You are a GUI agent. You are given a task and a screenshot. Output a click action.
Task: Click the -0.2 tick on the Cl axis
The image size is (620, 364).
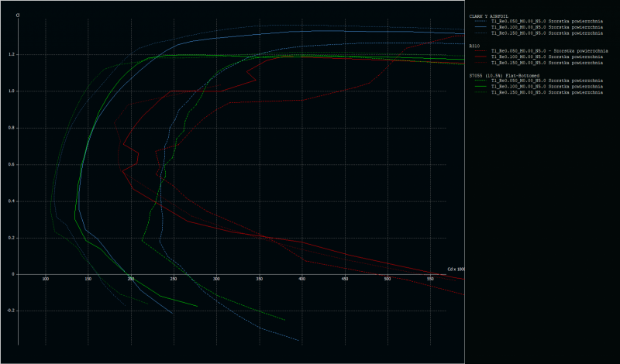12,311
